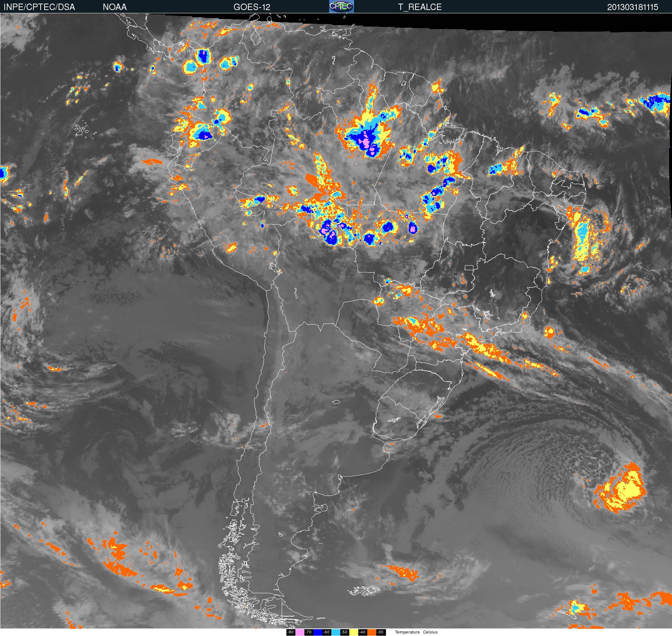Click the -30 legend value
The height and width of the screenshot is (636, 672).
(x=381, y=632)
